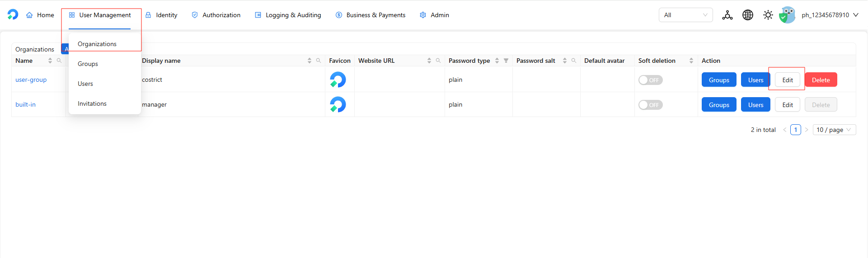Open the built-in organization link
Viewport: 868px width, 258px height.
pos(25,104)
